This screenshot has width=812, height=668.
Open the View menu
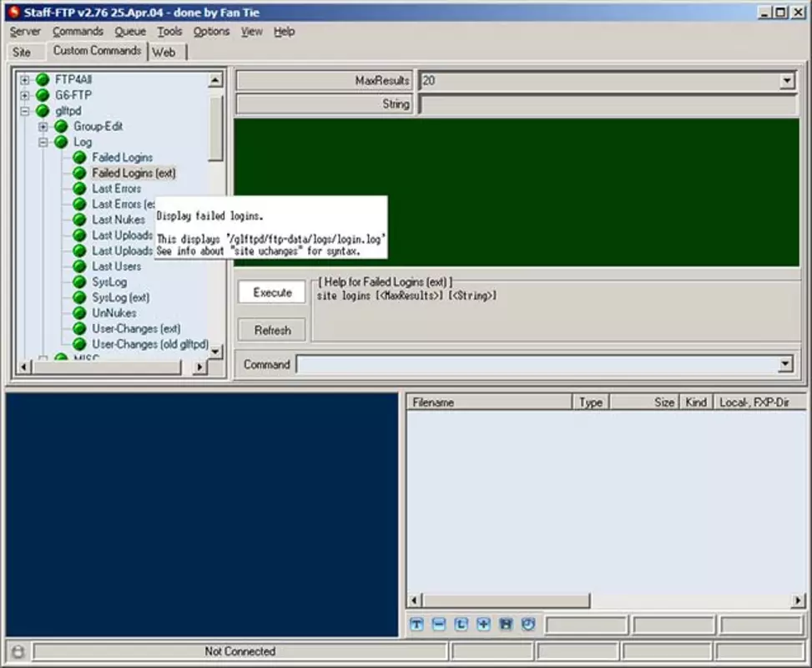(252, 32)
